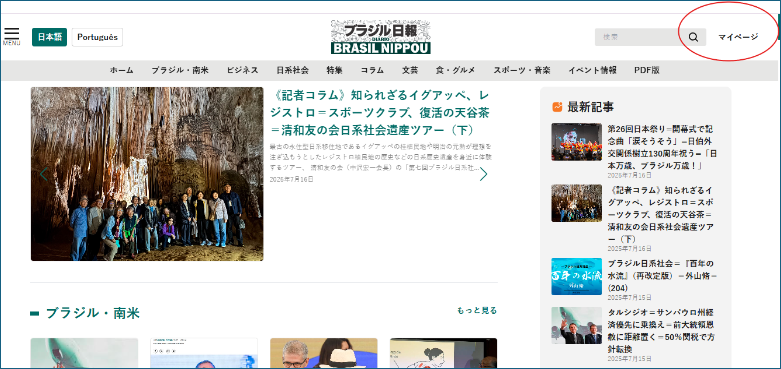Open 日本祭り article thumbnail
This screenshot has width=781, height=369.
click(x=576, y=142)
